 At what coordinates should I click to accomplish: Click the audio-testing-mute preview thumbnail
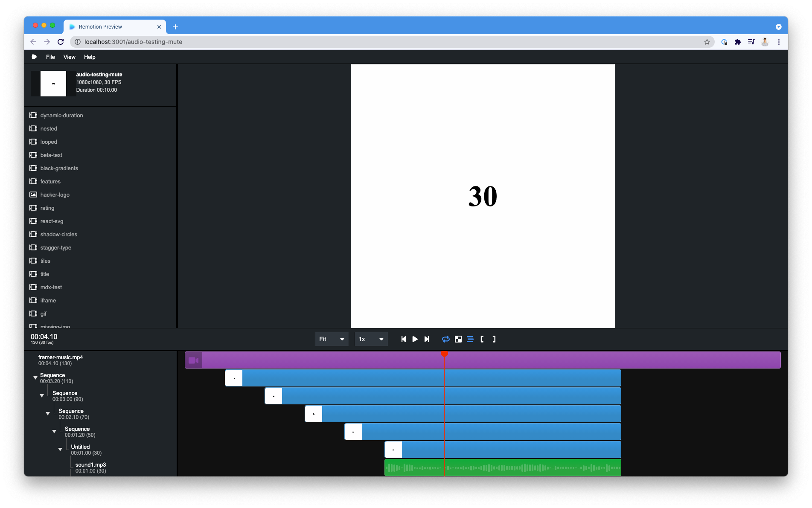click(53, 84)
